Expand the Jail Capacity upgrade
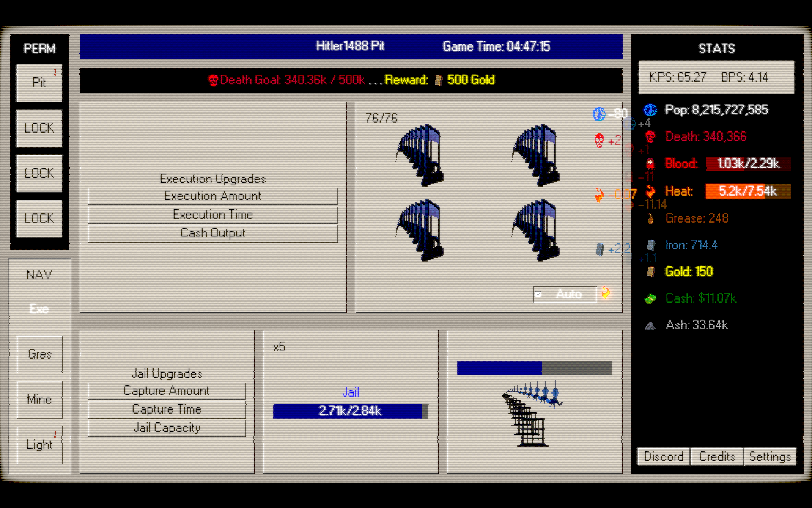The height and width of the screenshot is (508, 812). 167,428
